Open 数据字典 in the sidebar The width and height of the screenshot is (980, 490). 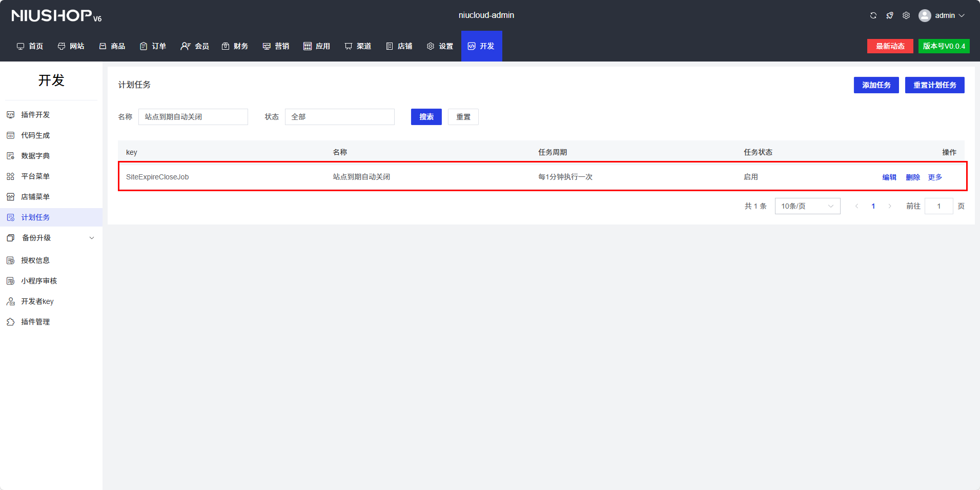coord(35,156)
